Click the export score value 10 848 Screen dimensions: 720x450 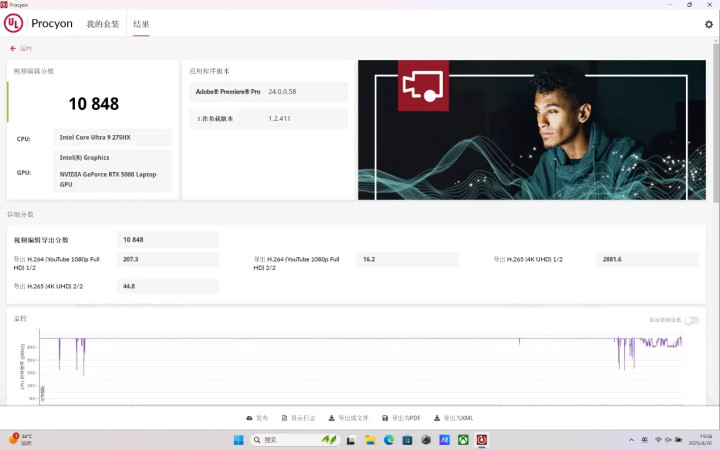coord(168,240)
